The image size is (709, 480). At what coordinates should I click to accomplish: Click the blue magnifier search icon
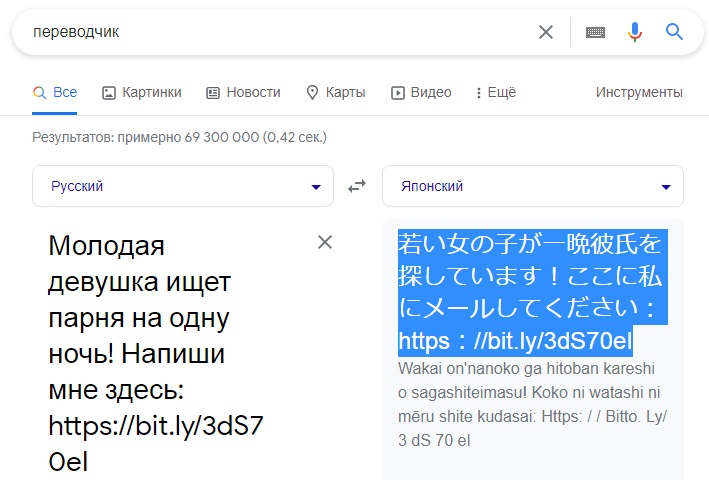(x=674, y=32)
